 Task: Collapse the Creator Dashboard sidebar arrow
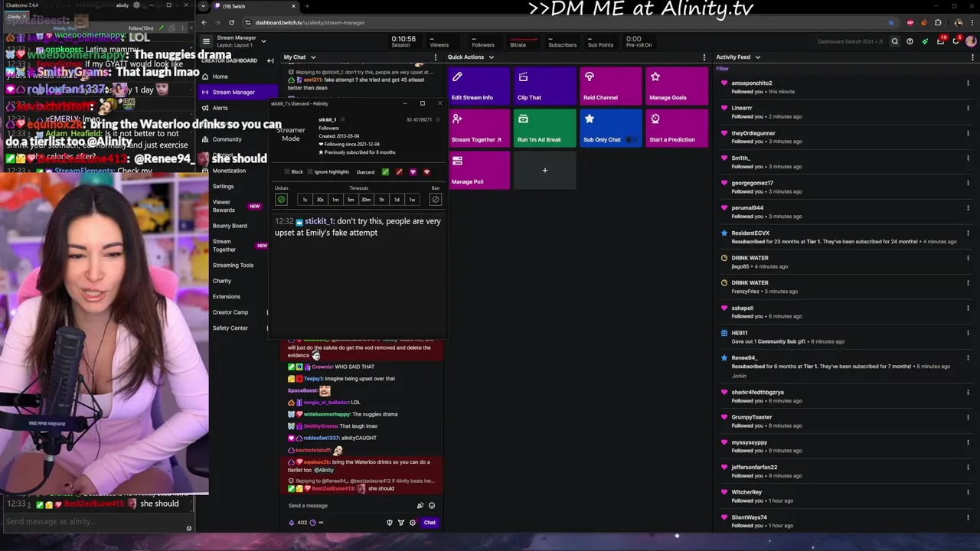click(x=270, y=60)
